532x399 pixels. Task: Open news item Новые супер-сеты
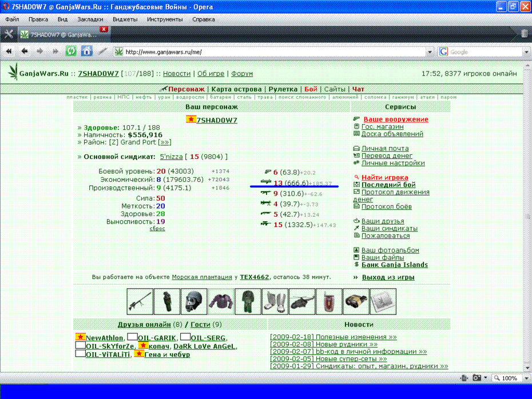click(x=328, y=358)
